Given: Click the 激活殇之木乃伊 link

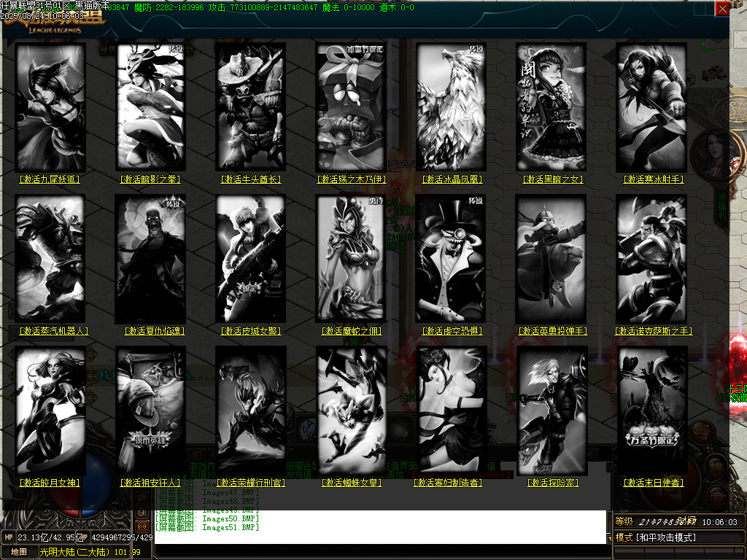Looking at the screenshot, I should [x=352, y=179].
